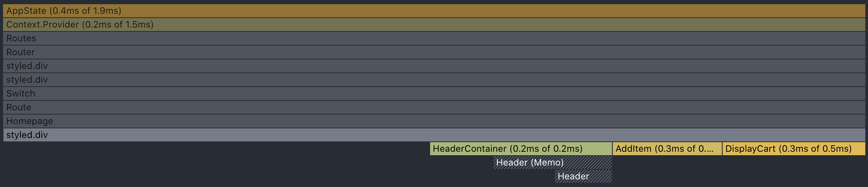Screen dimensions: 868x187
Task: Click the bottom Header bar under Memo
Action: click(x=583, y=176)
